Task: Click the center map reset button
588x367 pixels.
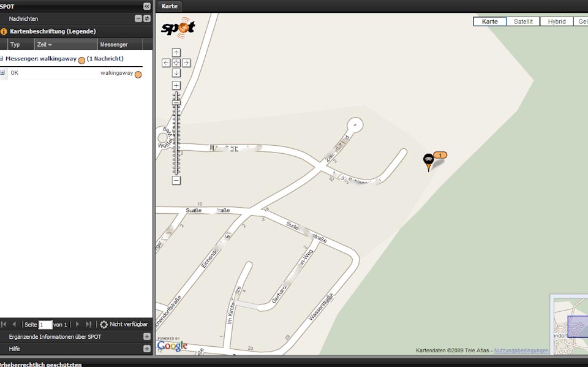Action: [176, 62]
